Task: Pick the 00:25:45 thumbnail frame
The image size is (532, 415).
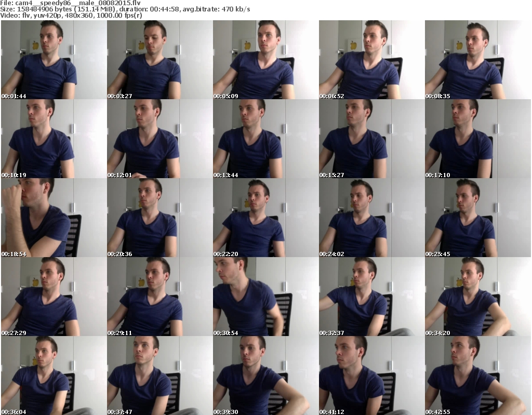Action: (478, 218)
